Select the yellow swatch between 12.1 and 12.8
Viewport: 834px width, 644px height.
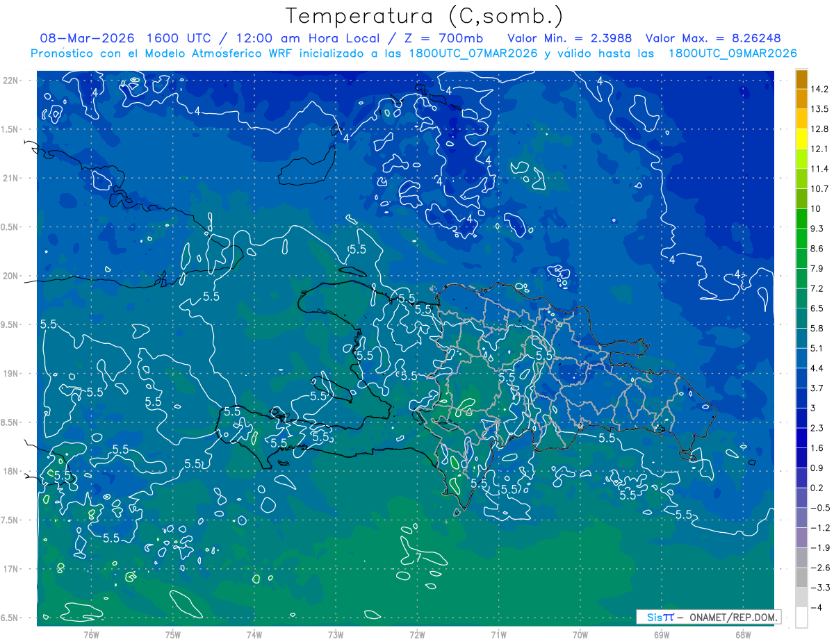(x=801, y=139)
